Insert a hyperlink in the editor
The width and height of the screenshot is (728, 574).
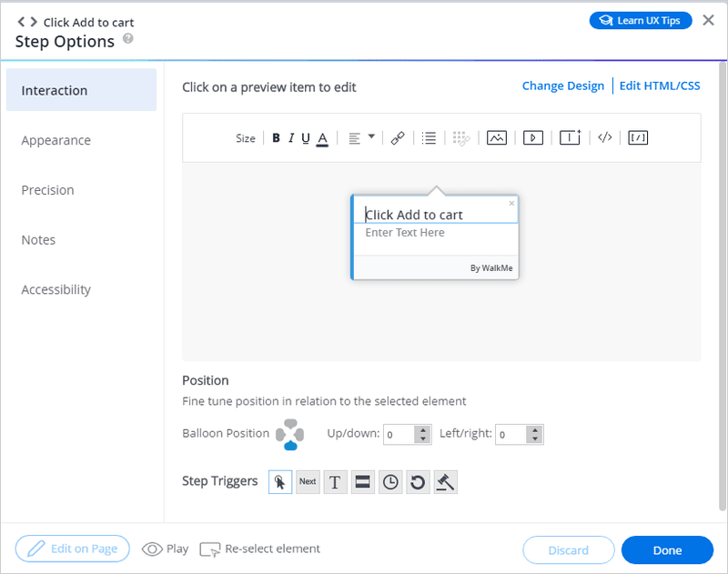coord(397,137)
